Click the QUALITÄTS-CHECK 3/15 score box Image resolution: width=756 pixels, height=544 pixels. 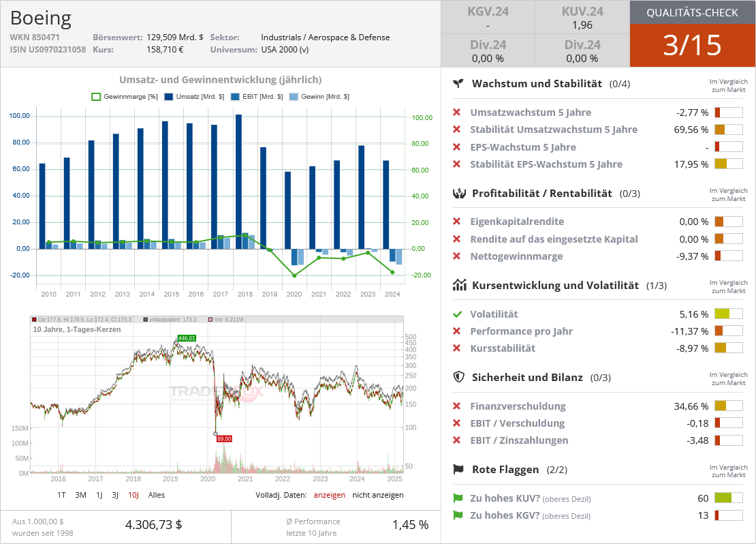[x=693, y=34]
